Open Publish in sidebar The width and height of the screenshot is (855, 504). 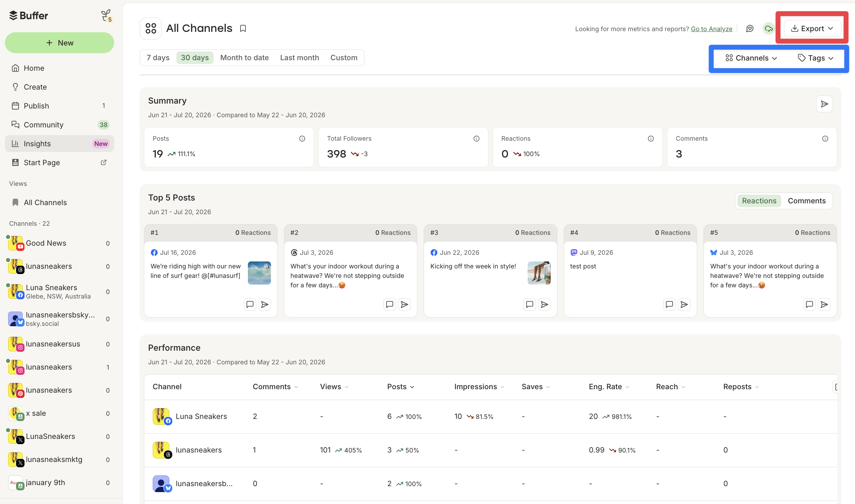click(60, 106)
